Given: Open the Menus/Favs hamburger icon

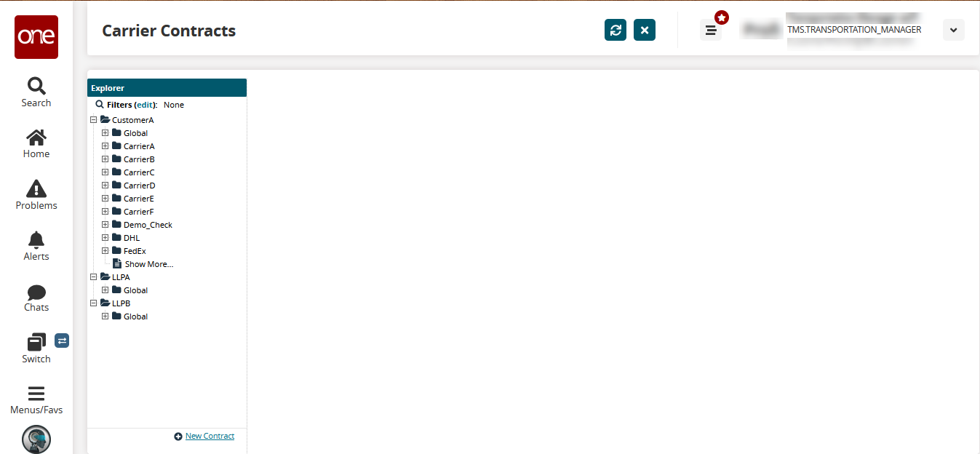Looking at the screenshot, I should click(36, 394).
